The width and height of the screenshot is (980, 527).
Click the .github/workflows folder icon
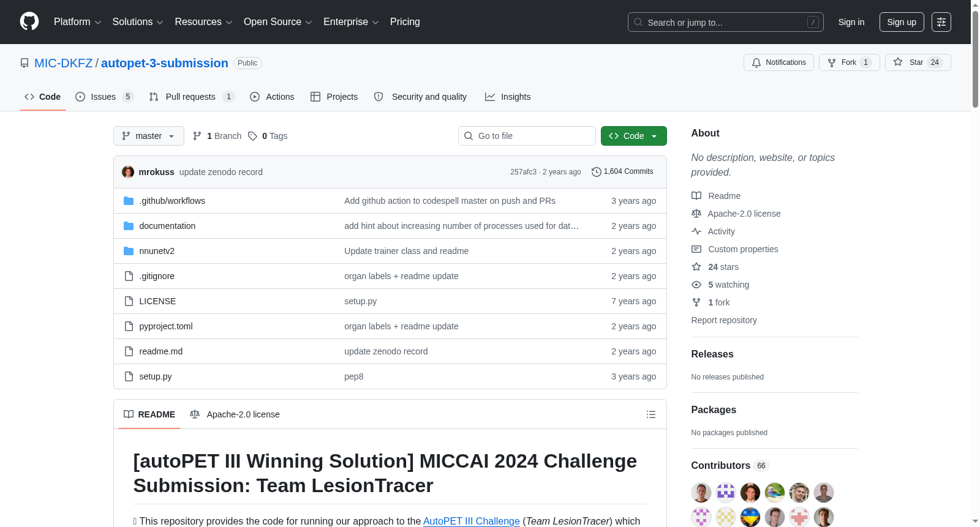129,201
